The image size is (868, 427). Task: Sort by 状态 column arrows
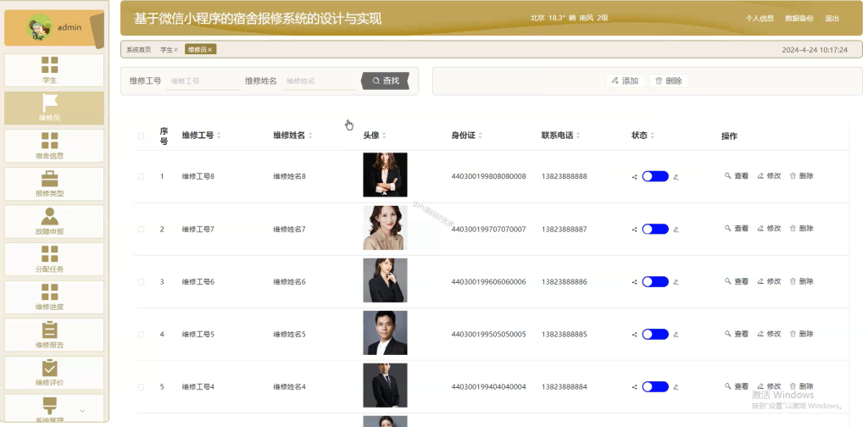click(x=652, y=136)
